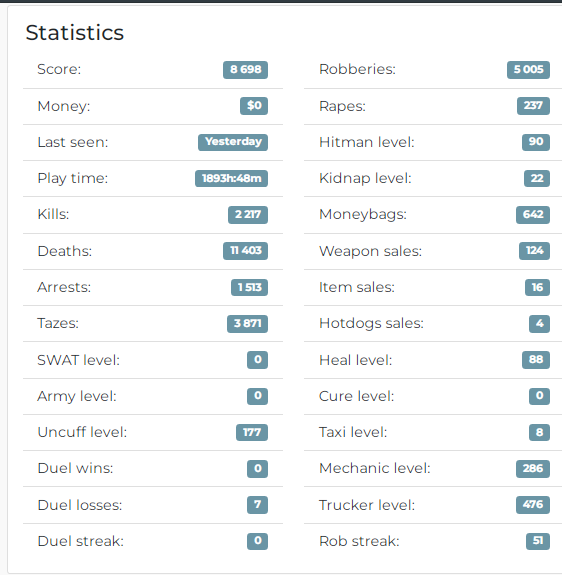Image resolution: width=562 pixels, height=575 pixels.
Task: Click the Arrests badge 1 513
Action: [249, 287]
